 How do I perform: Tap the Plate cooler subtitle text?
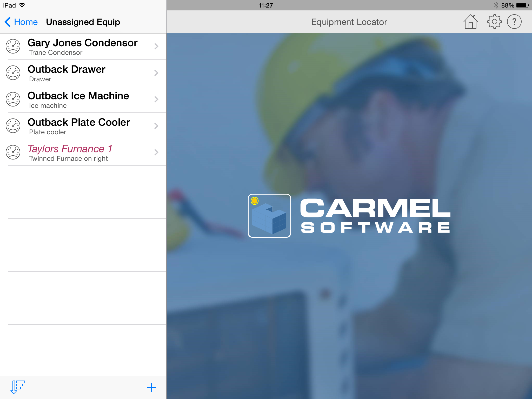pyautogui.click(x=48, y=132)
